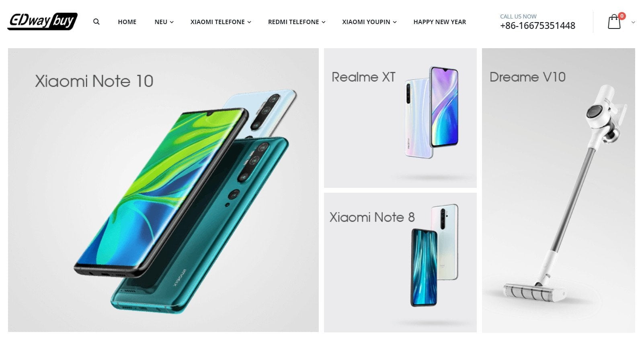Expand the cart dropdown arrow
Viewport: 644px width, 340px height.
[633, 22]
